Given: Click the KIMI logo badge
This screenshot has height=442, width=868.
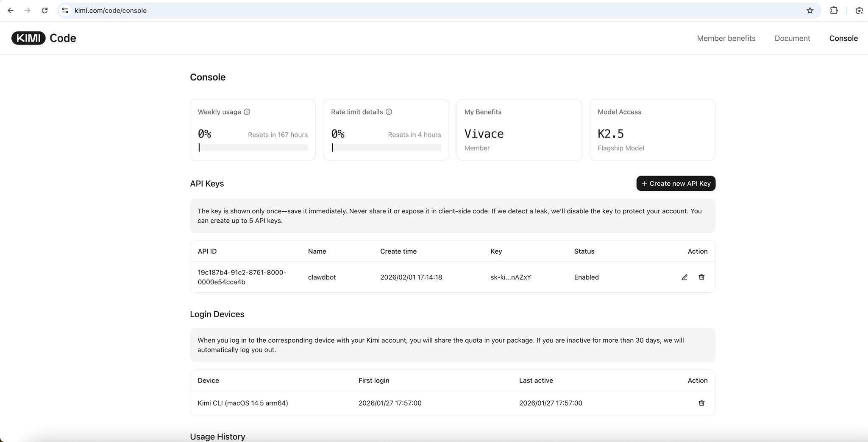Looking at the screenshot, I should coord(28,38).
